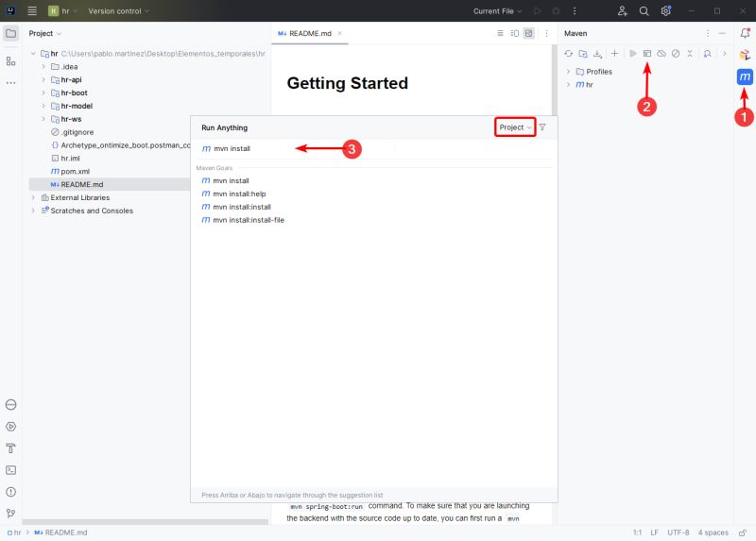Open the main hamburger menu
Viewport: 756px width, 541px height.
[x=32, y=10]
